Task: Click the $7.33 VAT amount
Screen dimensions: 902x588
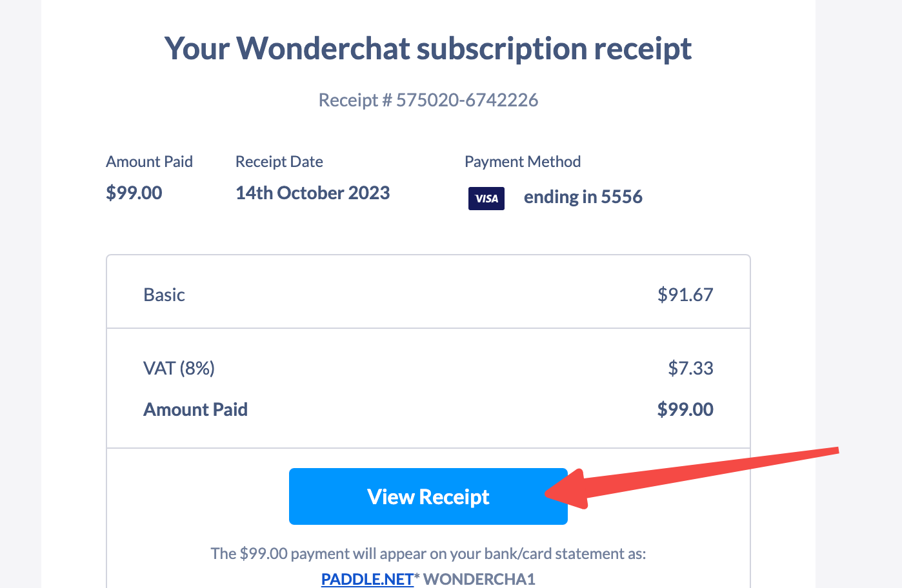Action: point(690,369)
